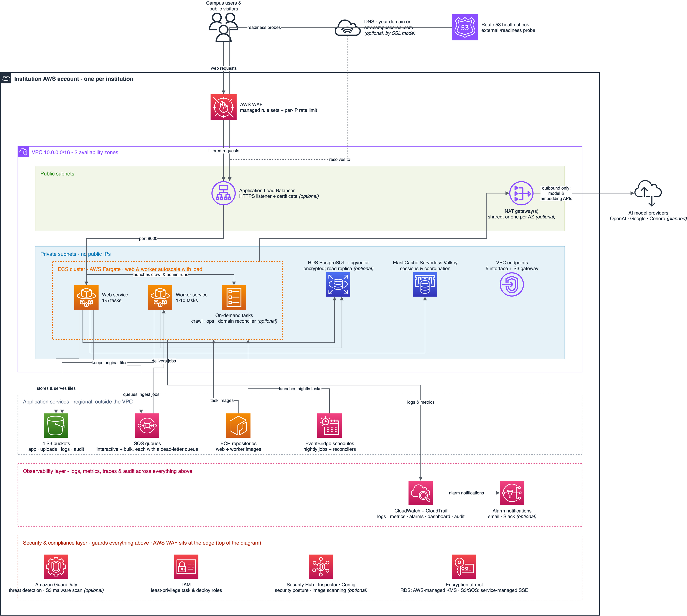Click the 'AWS WAF' caption text
This screenshot has height=616, width=687.
coord(251,105)
